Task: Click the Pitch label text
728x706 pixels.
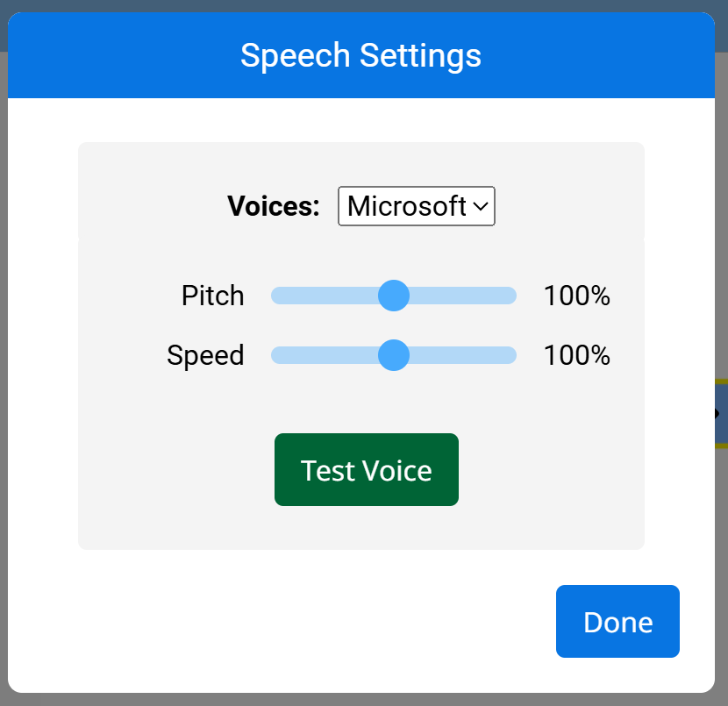Action: coord(212,296)
